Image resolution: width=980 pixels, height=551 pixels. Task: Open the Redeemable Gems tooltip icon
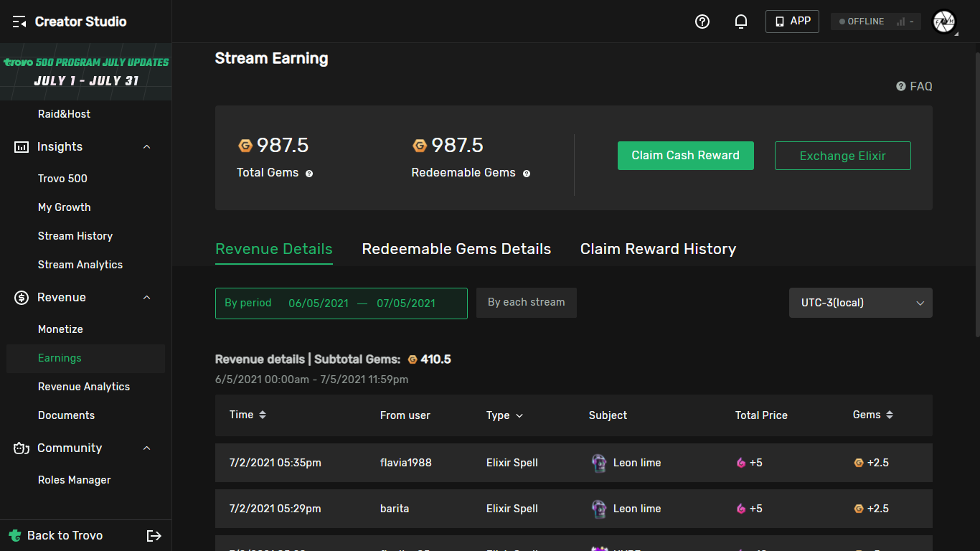527,173
